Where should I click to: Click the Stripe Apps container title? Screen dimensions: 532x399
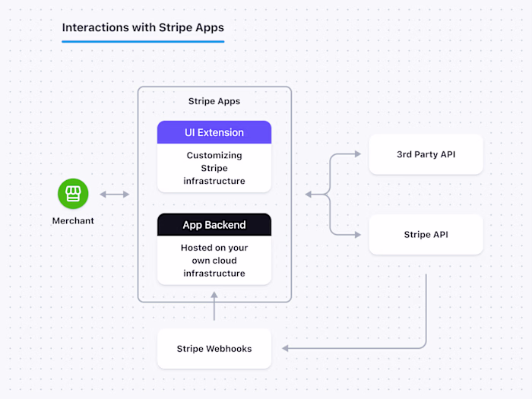(x=214, y=101)
